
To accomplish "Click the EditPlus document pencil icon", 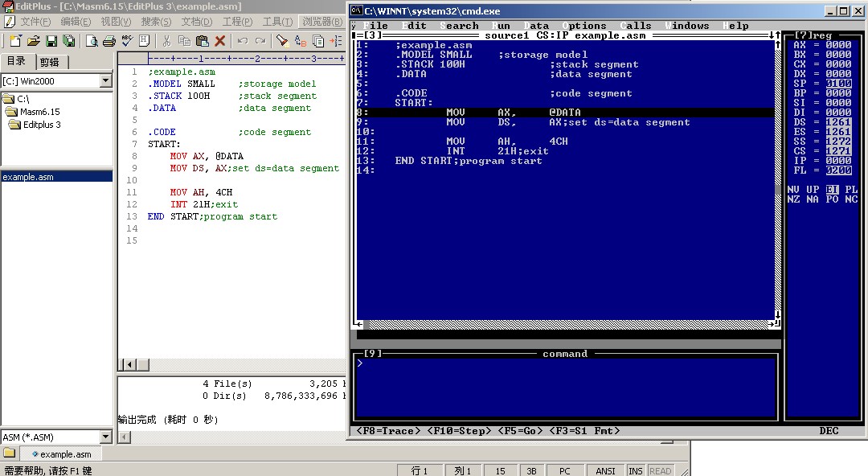I will 10,22.
